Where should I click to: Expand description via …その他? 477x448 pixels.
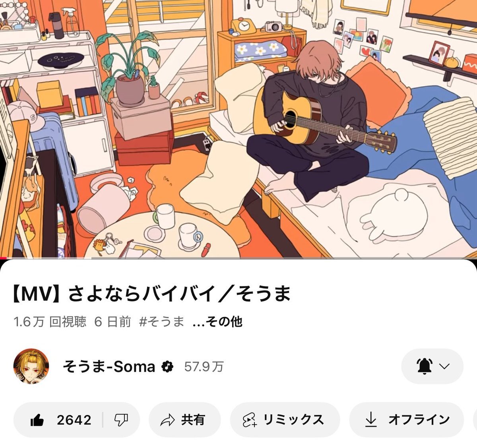point(217,322)
